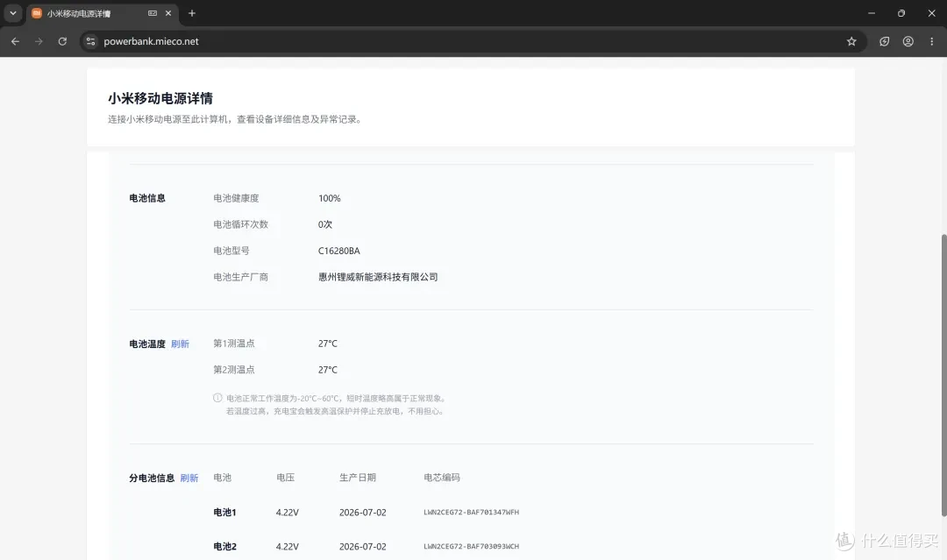Select the 电池1 row label
The height and width of the screenshot is (560, 947).
click(224, 513)
